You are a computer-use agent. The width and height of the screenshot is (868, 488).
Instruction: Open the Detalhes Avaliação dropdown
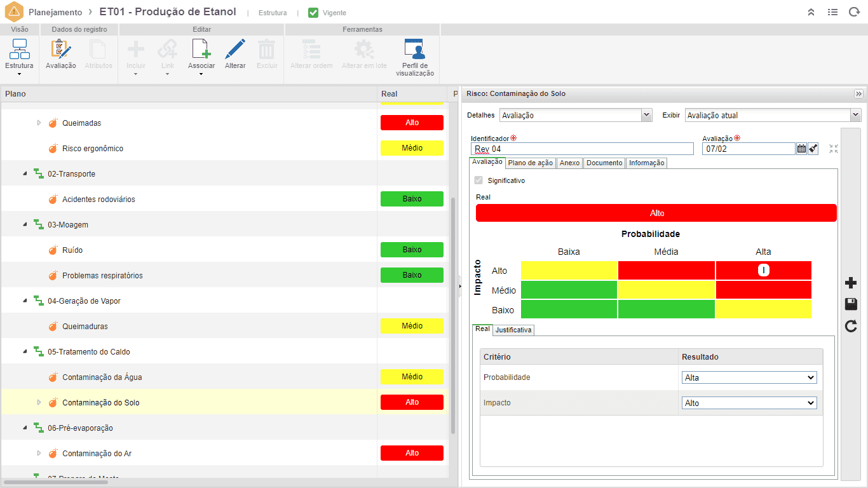(x=576, y=116)
